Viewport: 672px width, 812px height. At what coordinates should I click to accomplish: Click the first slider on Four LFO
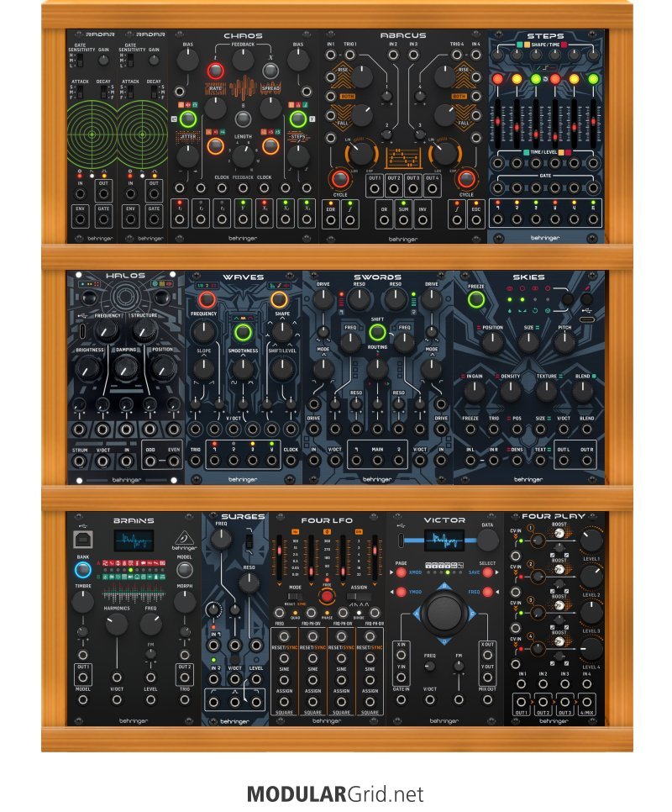pyautogui.click(x=280, y=558)
